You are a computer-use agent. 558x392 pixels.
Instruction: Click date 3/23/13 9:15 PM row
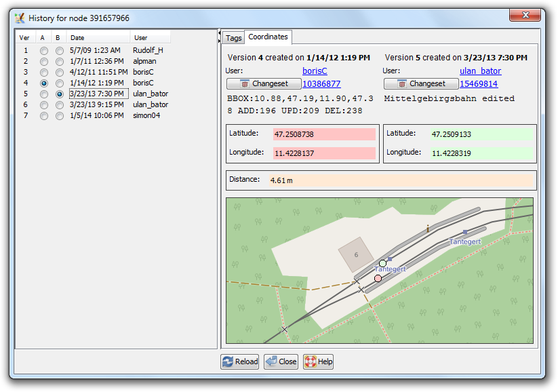tap(96, 105)
